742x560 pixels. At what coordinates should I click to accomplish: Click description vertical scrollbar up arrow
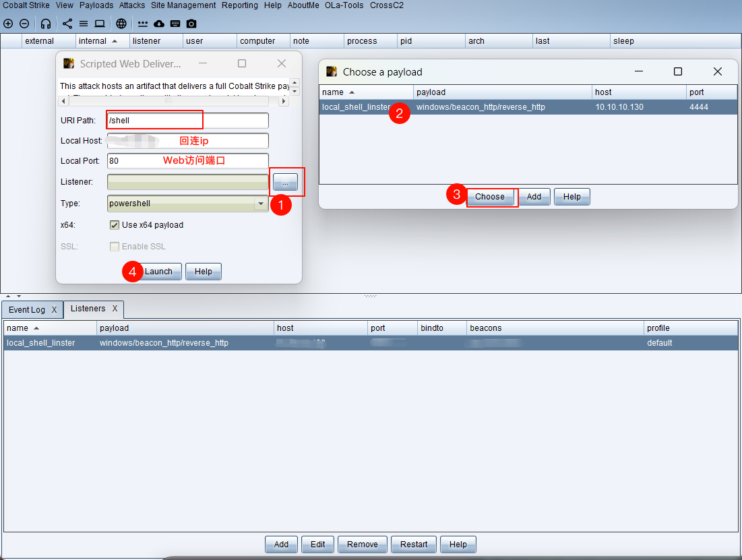tap(295, 82)
